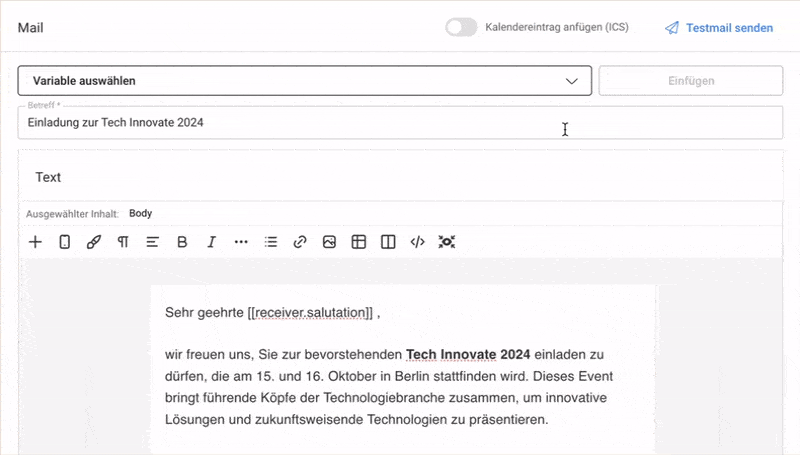
Task: Click the Testmail senden link
Action: pyautogui.click(x=719, y=28)
